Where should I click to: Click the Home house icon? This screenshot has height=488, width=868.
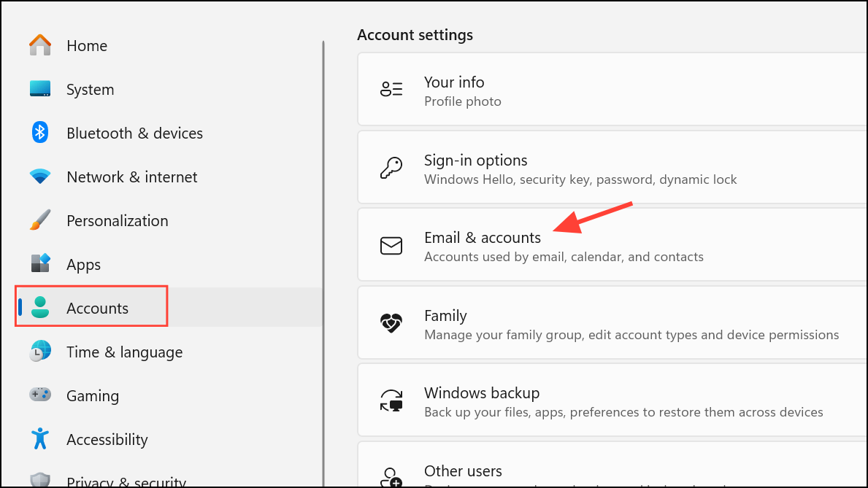[40, 44]
